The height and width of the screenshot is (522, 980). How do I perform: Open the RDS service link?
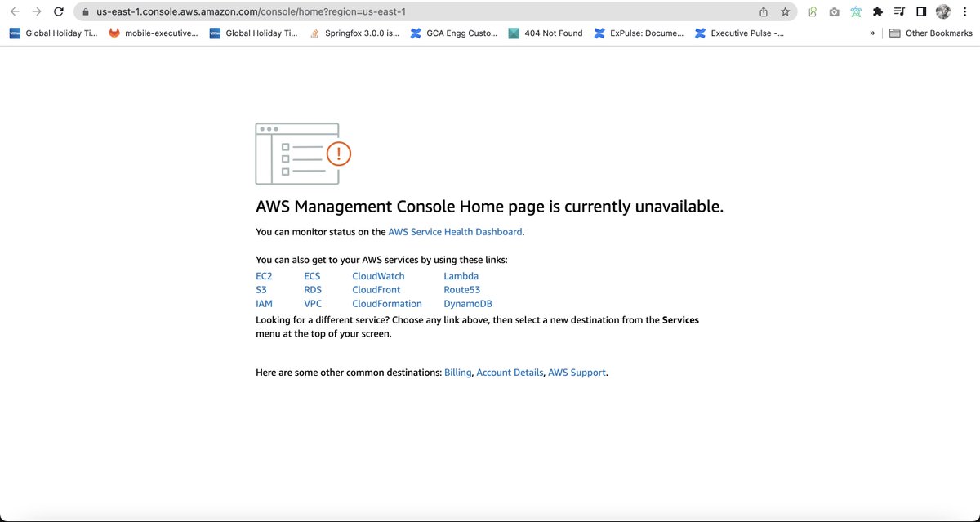click(x=313, y=290)
